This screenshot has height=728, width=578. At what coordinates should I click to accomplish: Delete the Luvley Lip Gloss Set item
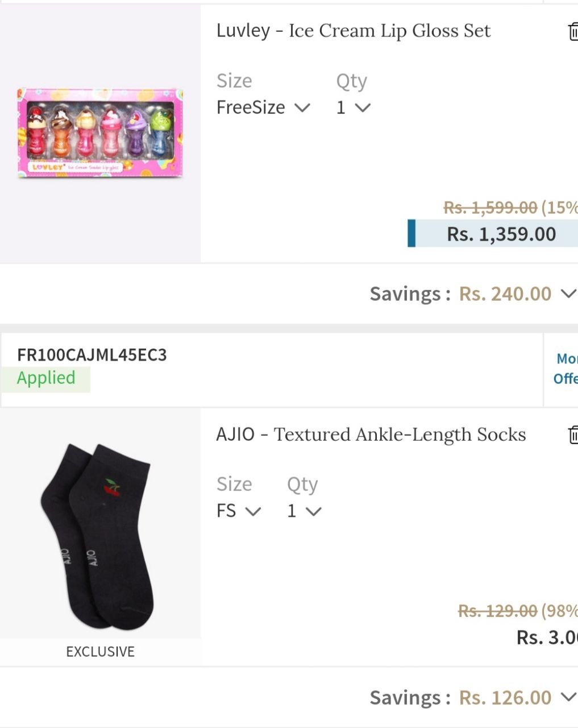coord(573,31)
